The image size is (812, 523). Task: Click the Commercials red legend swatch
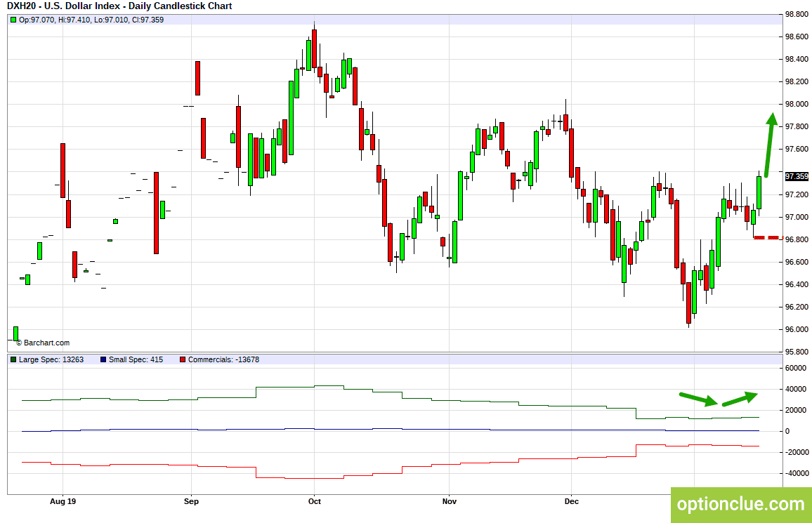(183, 359)
